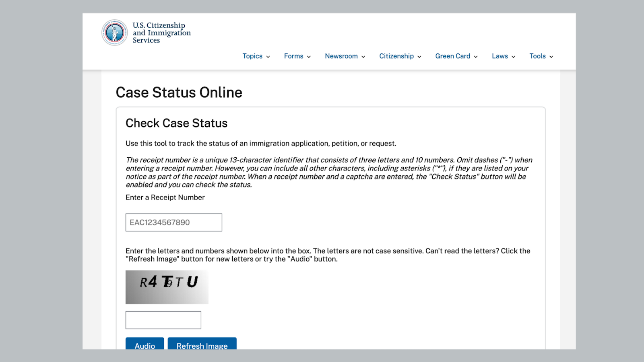Open the Newsroom menu

pyautogui.click(x=341, y=56)
